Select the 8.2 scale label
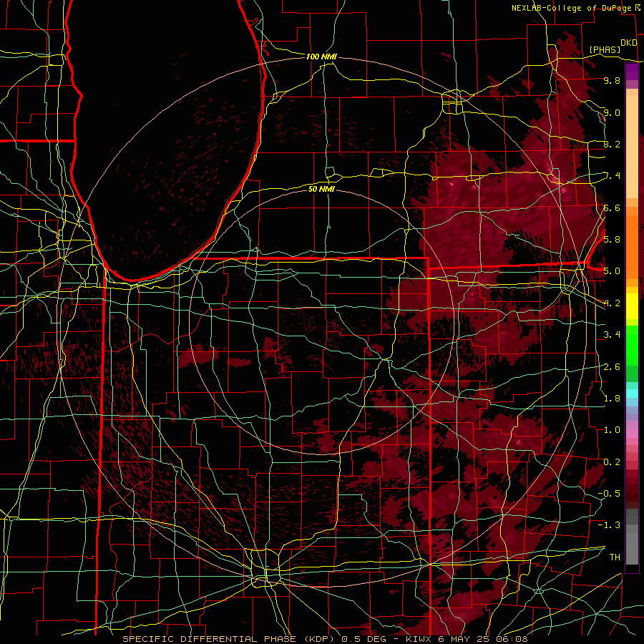 coord(612,144)
